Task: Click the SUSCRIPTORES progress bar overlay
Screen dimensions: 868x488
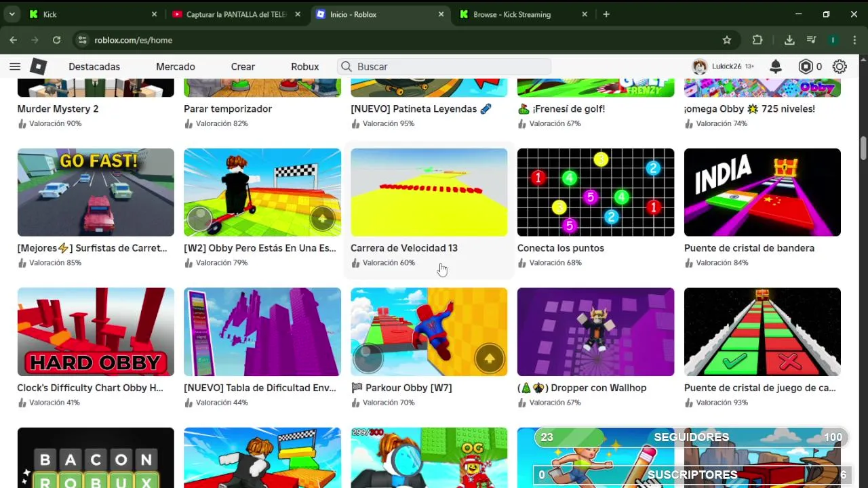Action: pyautogui.click(x=691, y=475)
